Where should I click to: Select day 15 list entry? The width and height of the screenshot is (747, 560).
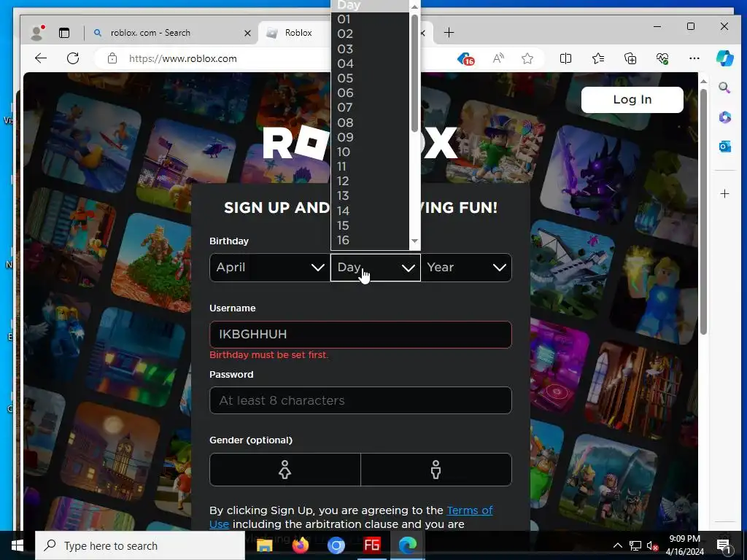point(370,225)
